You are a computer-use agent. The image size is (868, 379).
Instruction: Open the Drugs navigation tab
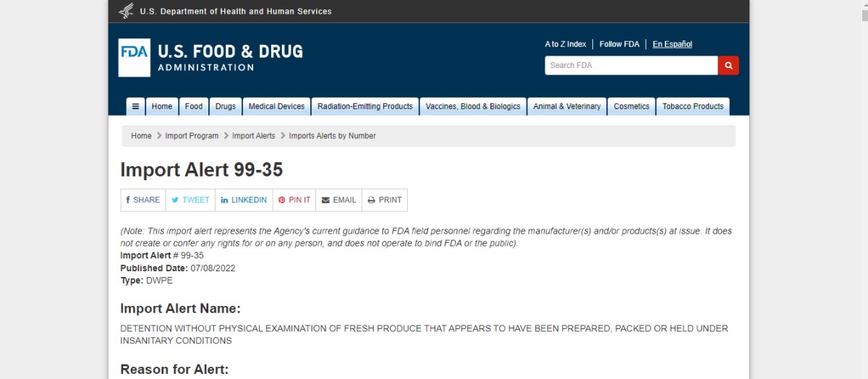pyautogui.click(x=225, y=106)
